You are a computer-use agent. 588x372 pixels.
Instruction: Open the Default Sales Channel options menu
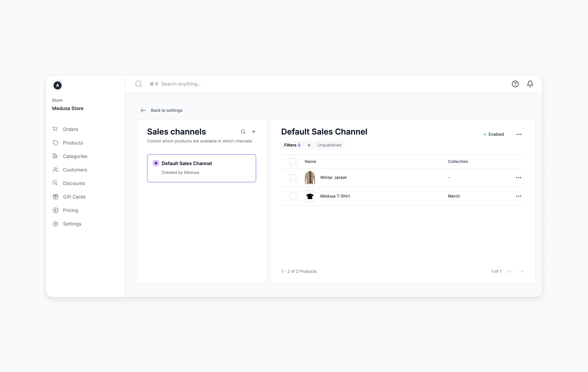[x=519, y=134]
